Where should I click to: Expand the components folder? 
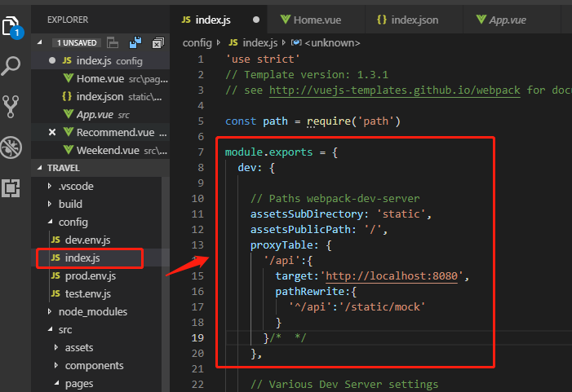click(x=56, y=365)
